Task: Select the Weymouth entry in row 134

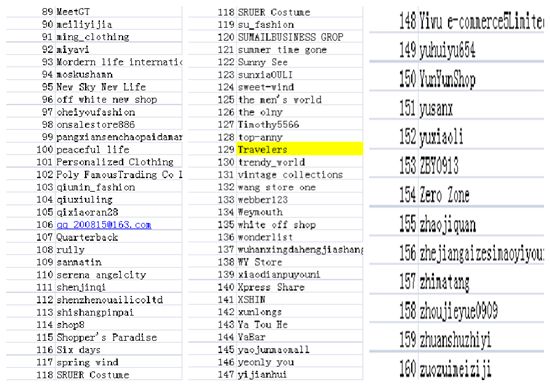Action: (x=260, y=212)
